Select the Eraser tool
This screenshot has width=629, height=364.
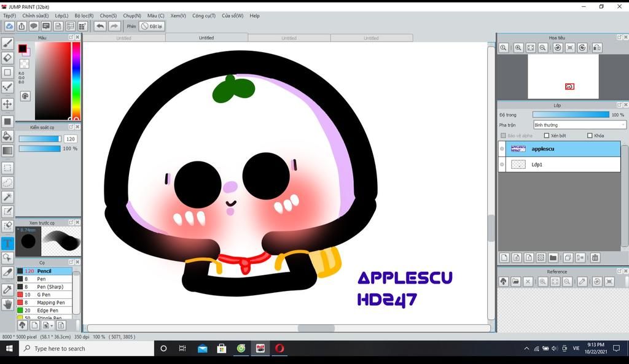pyautogui.click(x=7, y=58)
